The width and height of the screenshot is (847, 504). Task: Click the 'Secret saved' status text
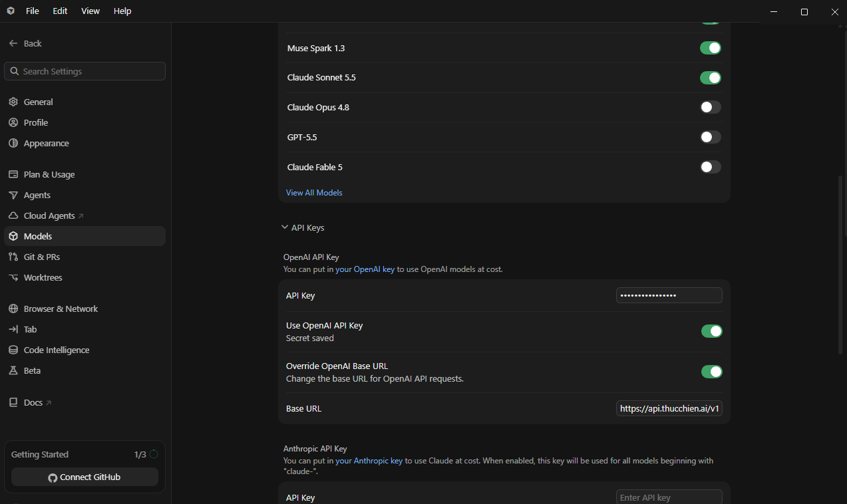310,338
